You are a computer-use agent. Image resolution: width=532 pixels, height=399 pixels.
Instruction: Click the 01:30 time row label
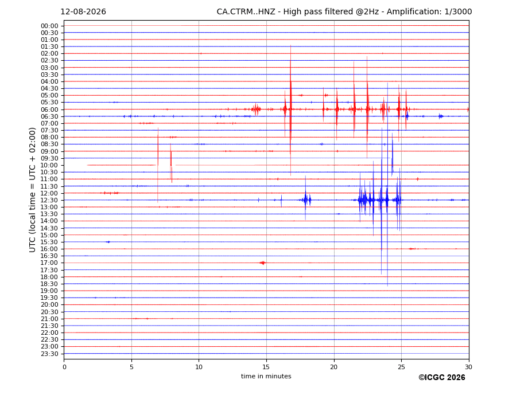pos(49,47)
